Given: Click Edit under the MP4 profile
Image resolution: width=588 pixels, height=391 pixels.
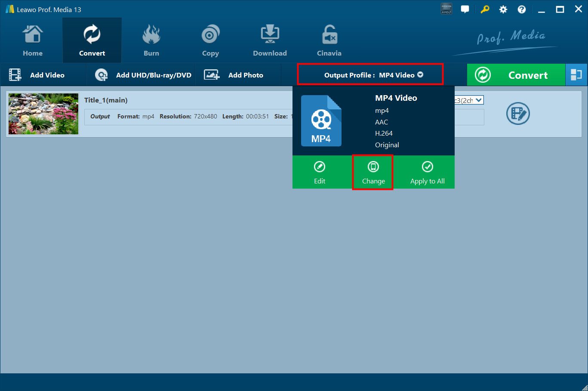Looking at the screenshot, I should pyautogui.click(x=319, y=172).
